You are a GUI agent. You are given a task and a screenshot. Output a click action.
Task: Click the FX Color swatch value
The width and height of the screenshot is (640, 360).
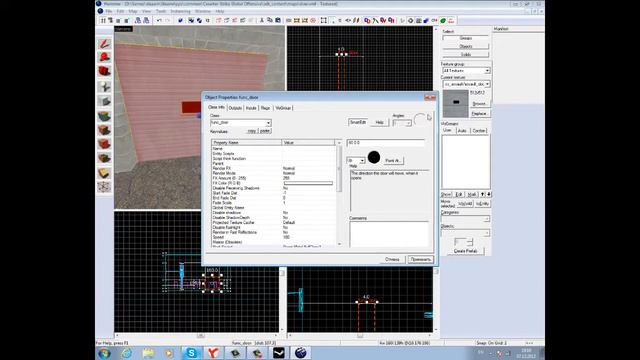click(308, 183)
